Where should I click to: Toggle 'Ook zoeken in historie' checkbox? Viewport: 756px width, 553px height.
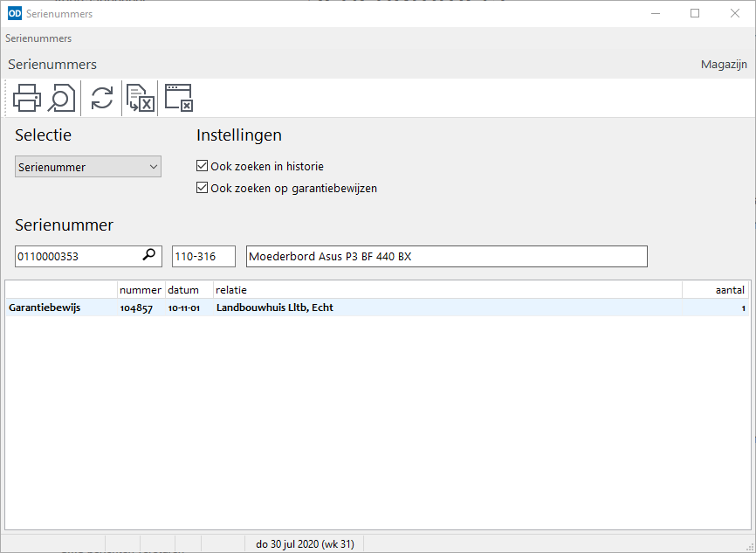203,166
